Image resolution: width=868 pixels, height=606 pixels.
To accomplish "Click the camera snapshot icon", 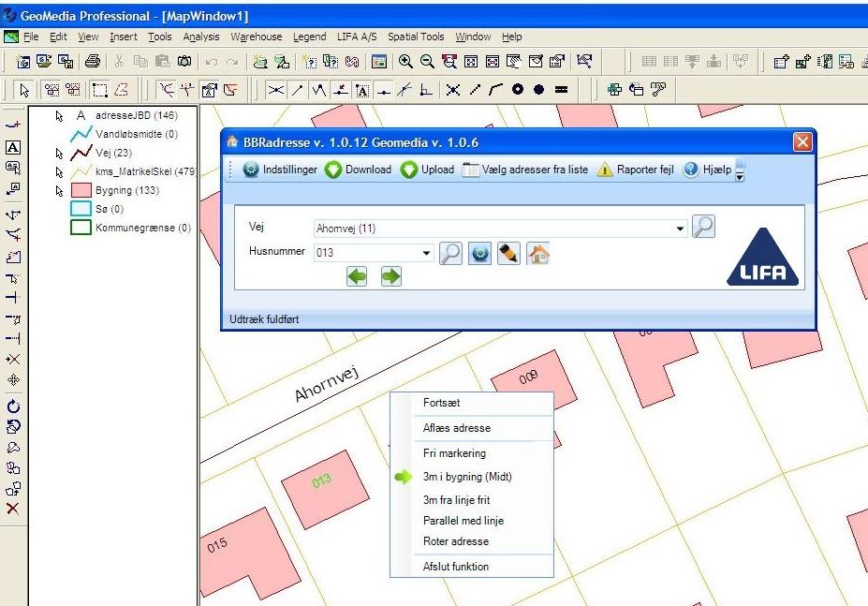I will 184,61.
